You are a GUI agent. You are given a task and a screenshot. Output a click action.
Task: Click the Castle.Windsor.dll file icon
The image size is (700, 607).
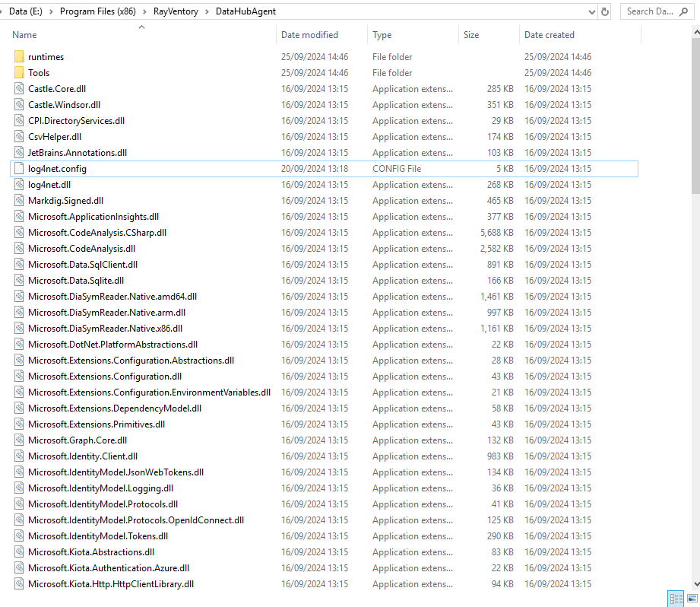tap(19, 105)
